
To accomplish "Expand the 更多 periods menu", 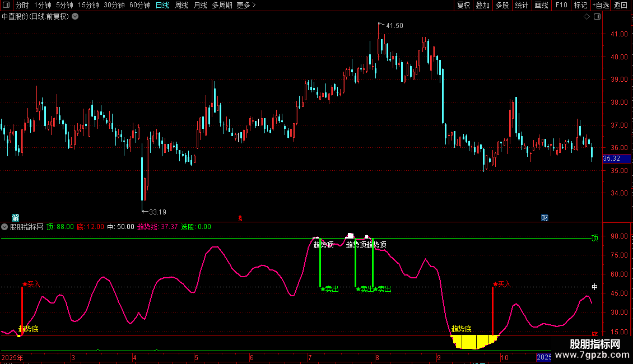I will [x=246, y=5].
